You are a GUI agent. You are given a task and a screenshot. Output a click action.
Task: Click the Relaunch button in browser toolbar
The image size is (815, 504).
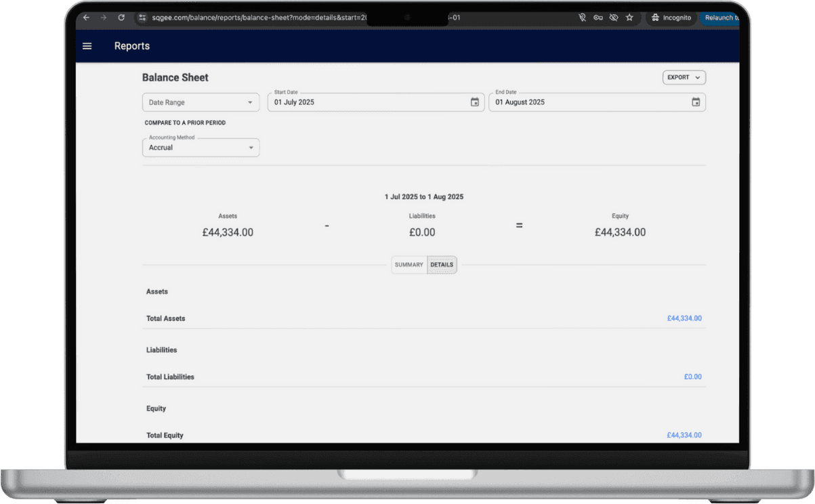(x=719, y=18)
